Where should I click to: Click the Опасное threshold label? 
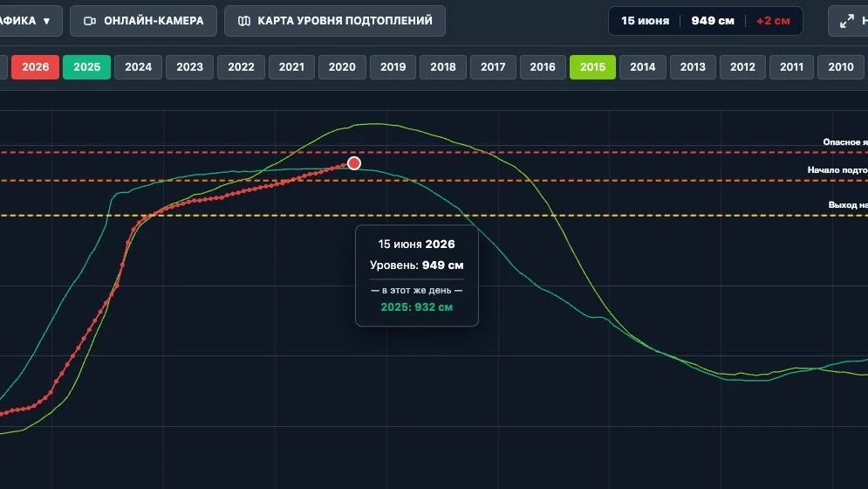[845, 142]
